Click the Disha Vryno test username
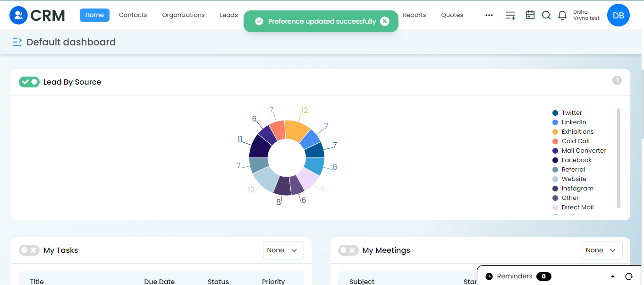This screenshot has width=644, height=285. 586,15
